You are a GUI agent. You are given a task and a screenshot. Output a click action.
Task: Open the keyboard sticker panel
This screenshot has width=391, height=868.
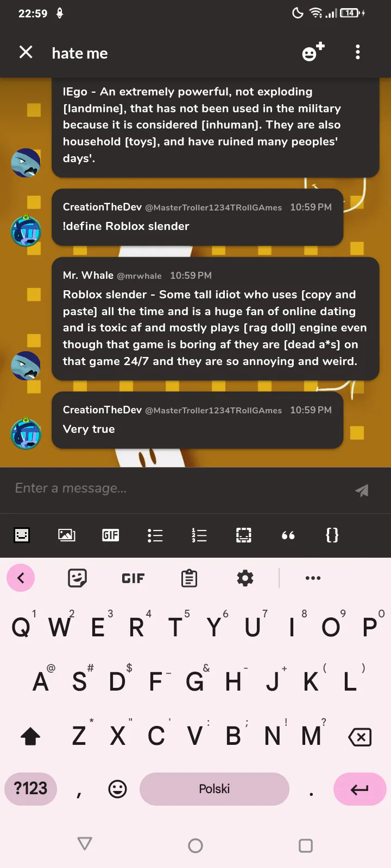pyautogui.click(x=77, y=578)
